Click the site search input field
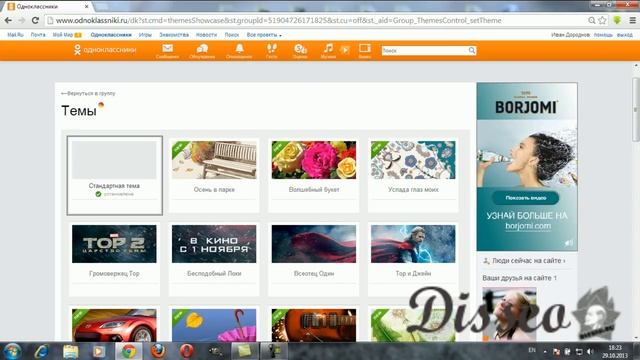The width and height of the screenshot is (640, 360). pyautogui.click(x=424, y=50)
